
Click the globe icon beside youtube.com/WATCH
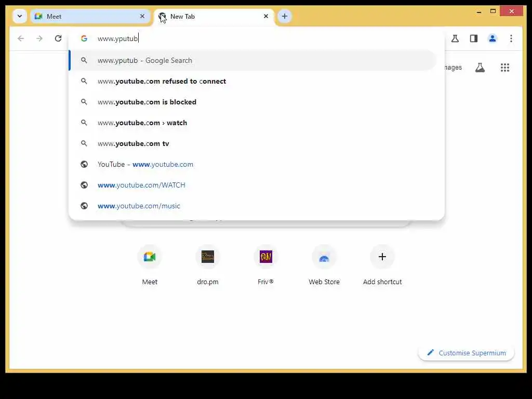84,185
